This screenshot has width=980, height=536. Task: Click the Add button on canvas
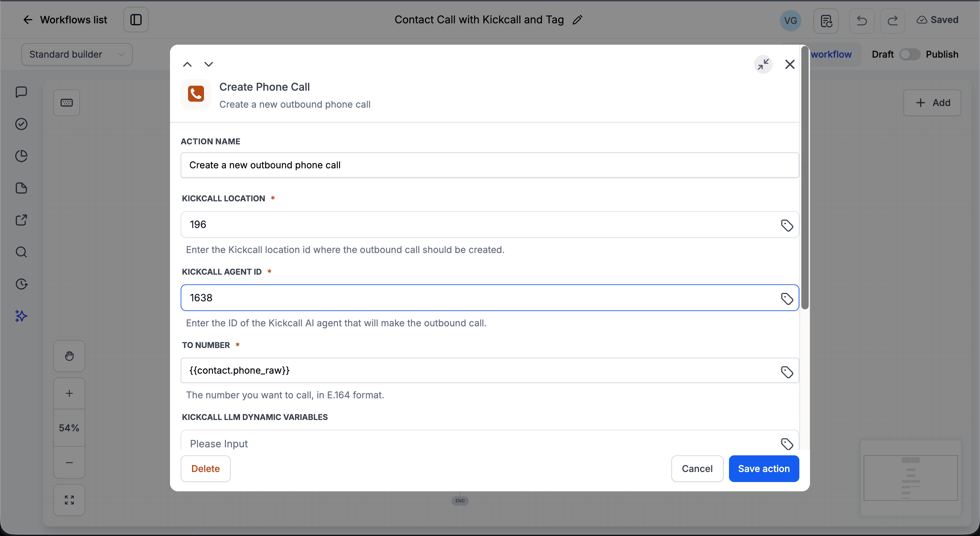click(x=932, y=103)
